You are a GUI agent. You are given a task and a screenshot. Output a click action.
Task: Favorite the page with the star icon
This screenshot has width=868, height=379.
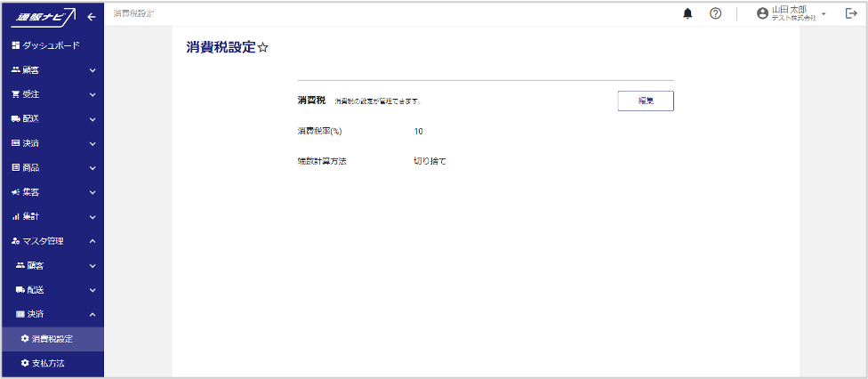pyautogui.click(x=262, y=49)
